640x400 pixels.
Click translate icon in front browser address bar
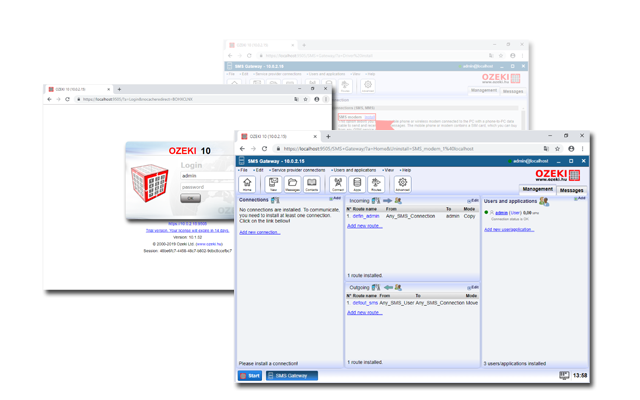pos(546,149)
